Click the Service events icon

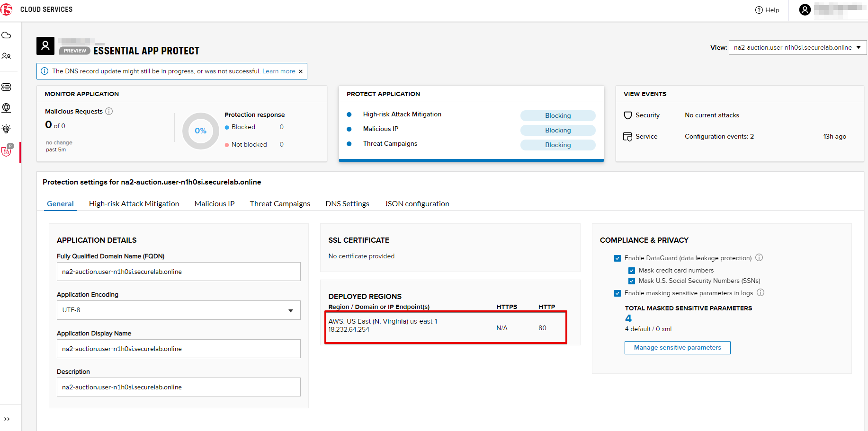[x=628, y=137]
